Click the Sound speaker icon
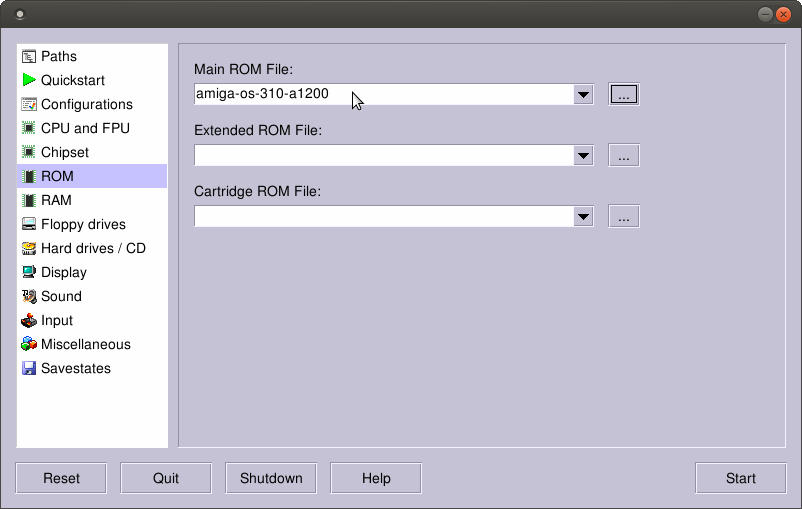The image size is (802, 509). (x=29, y=296)
